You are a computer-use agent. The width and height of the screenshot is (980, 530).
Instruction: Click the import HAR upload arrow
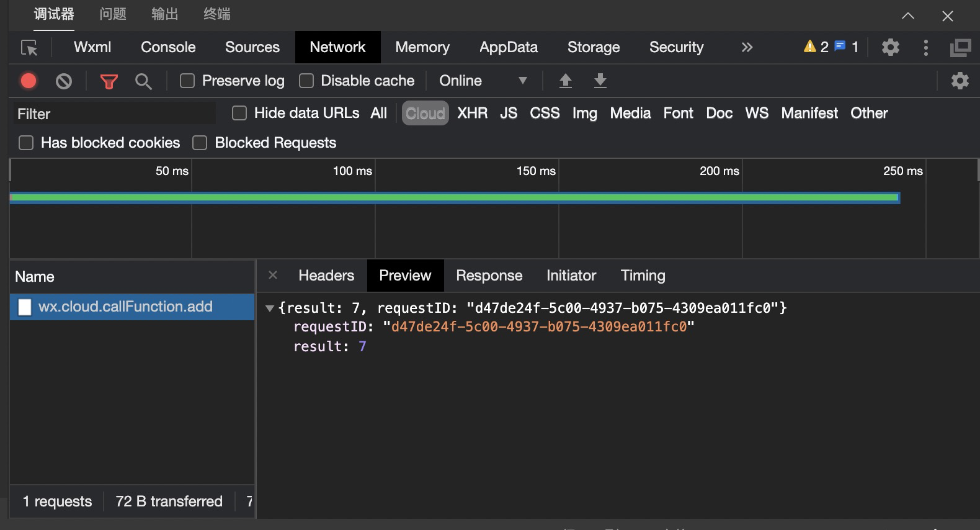565,81
